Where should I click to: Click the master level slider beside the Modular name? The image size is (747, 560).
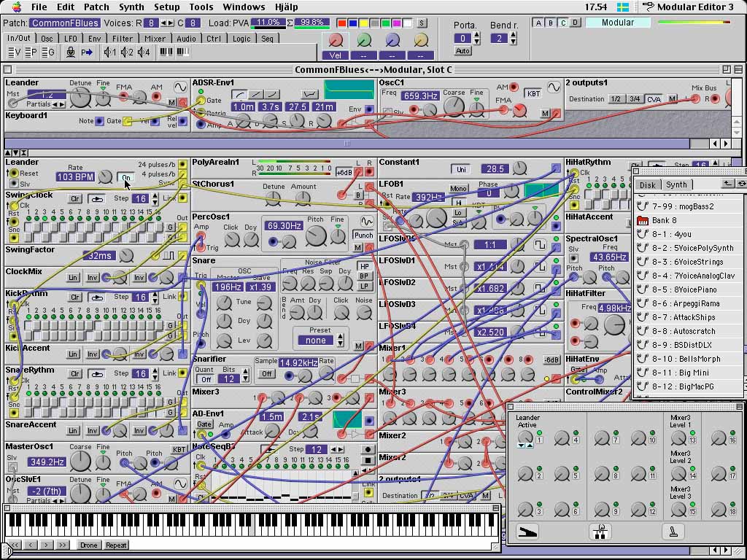[x=693, y=23]
